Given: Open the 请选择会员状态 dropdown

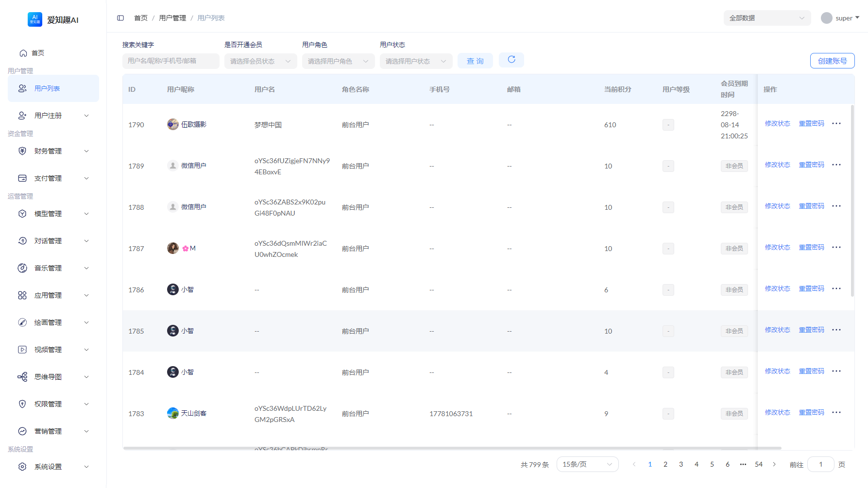Looking at the screenshot, I should click(261, 61).
